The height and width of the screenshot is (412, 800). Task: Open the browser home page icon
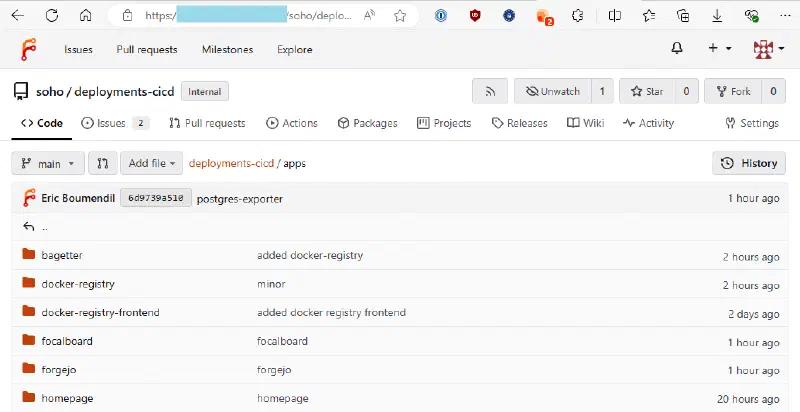click(85, 15)
